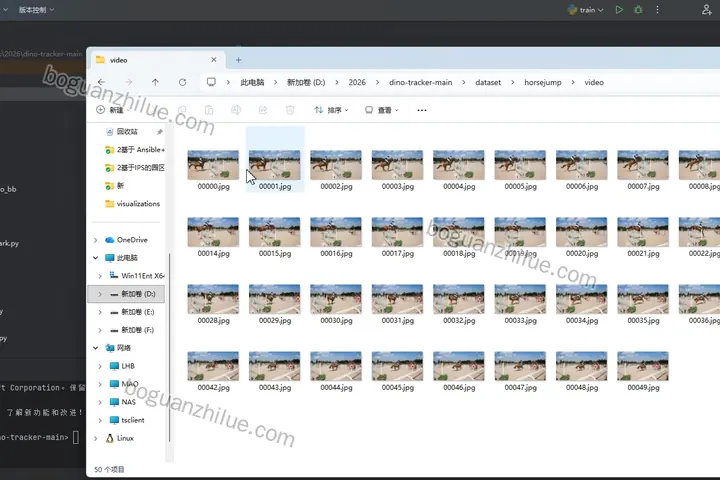Click dino-tracker-main in the breadcrumb
This screenshot has height=480, width=720.
click(x=421, y=82)
